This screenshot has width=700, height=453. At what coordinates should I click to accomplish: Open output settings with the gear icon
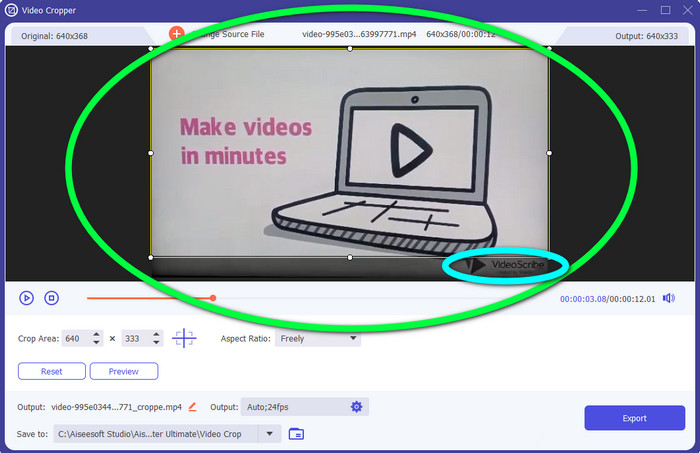pyautogui.click(x=356, y=407)
